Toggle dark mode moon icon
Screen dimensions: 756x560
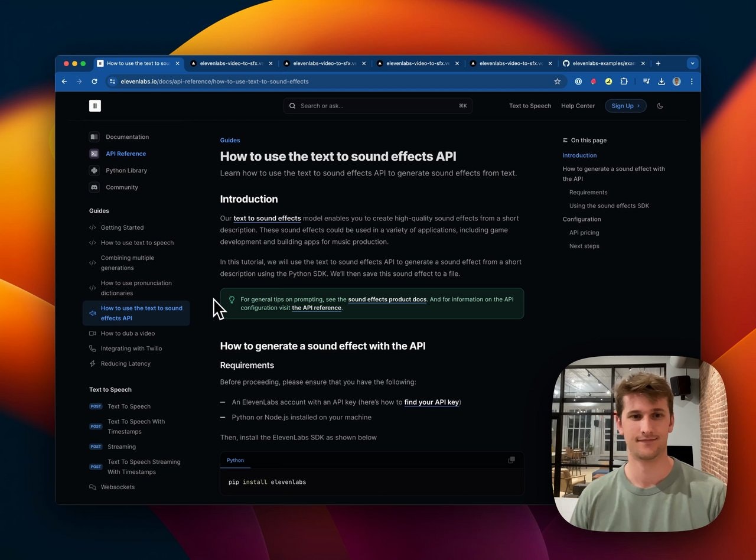point(660,106)
